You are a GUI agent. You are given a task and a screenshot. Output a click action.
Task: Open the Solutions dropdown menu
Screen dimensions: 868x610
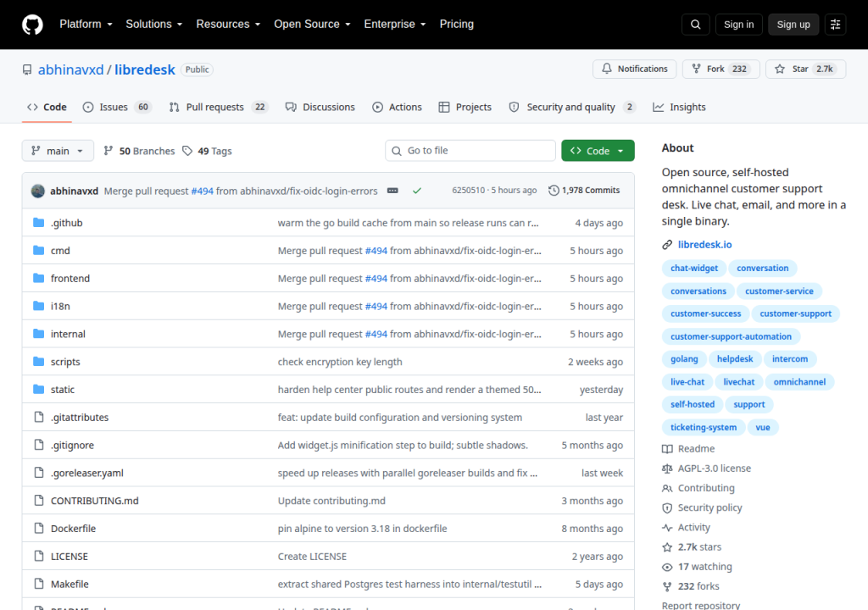(x=154, y=25)
